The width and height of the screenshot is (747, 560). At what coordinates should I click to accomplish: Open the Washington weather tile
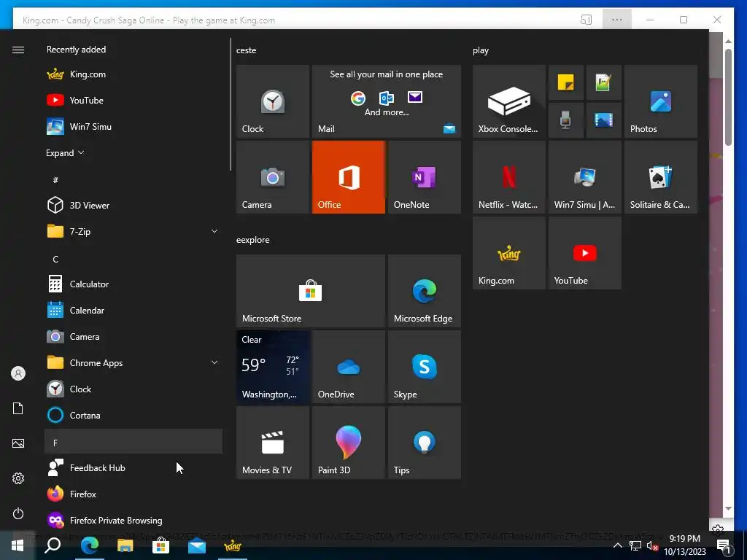pos(273,367)
